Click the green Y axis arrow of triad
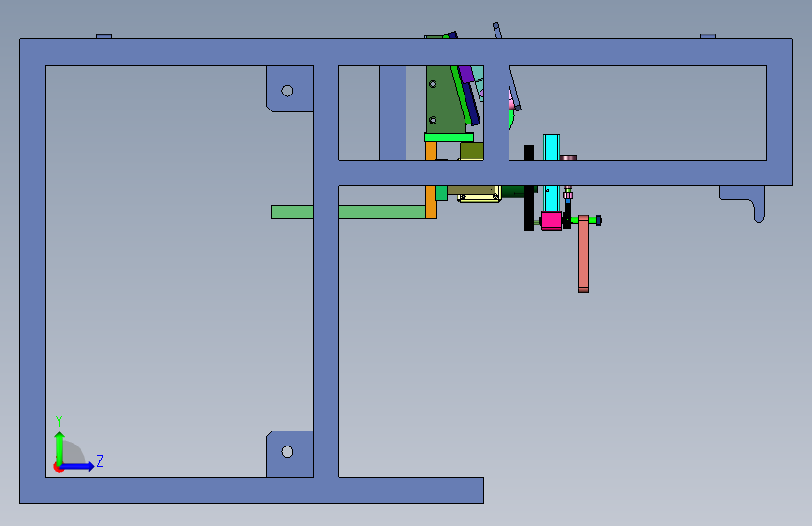Screen dimensions: 812x526 60,447
